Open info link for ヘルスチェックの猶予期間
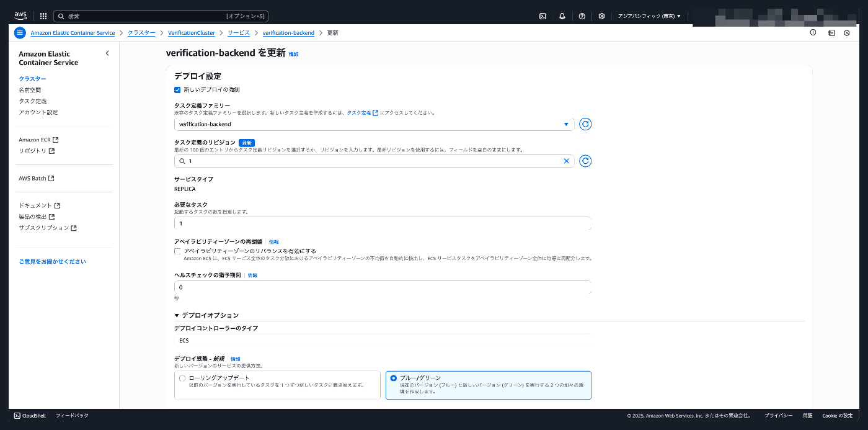Viewport: 868px width, 430px height. 252,275
